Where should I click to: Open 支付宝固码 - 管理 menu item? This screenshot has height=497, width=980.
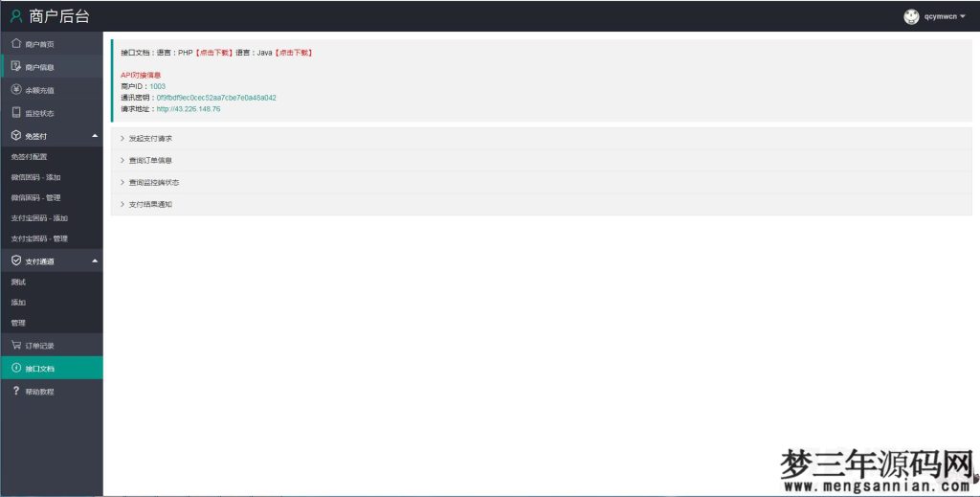[39, 238]
